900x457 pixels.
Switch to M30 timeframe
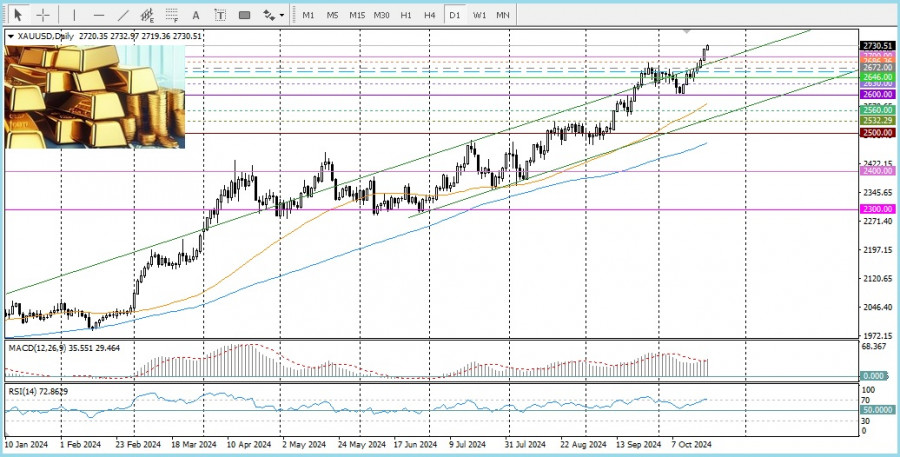click(x=382, y=16)
